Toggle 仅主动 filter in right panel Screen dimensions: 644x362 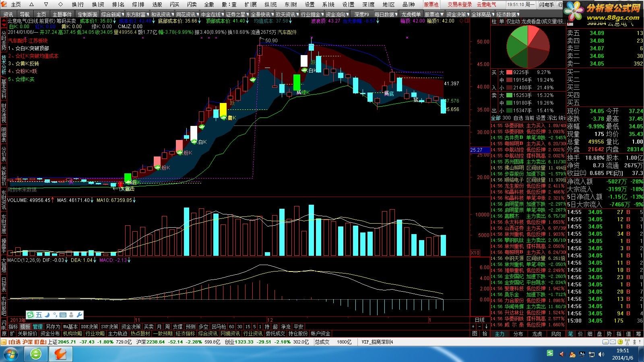[x=513, y=21]
